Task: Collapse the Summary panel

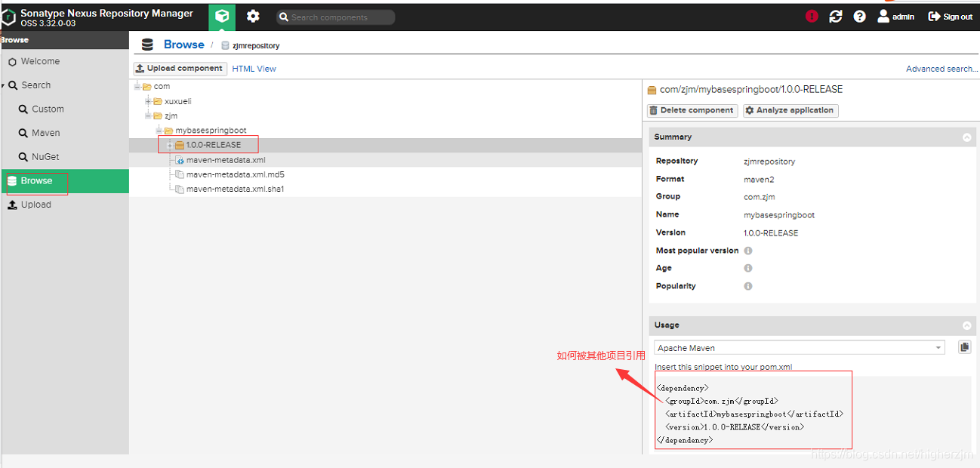Action: coord(966,137)
